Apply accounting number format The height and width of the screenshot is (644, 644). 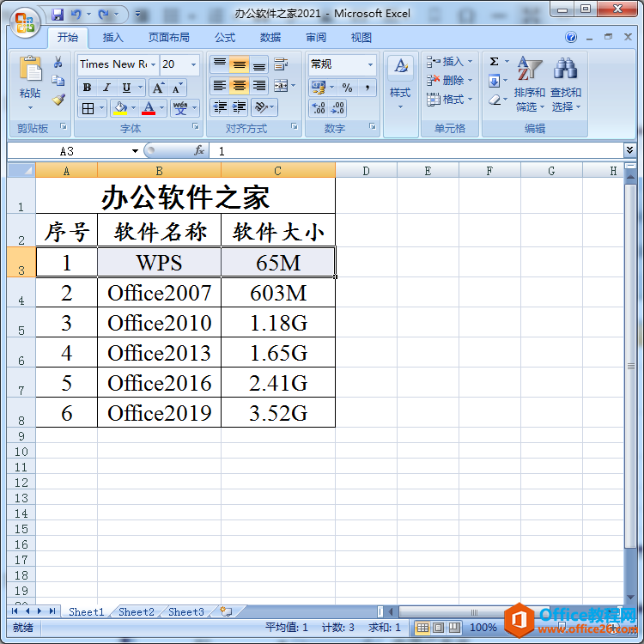[x=319, y=87]
